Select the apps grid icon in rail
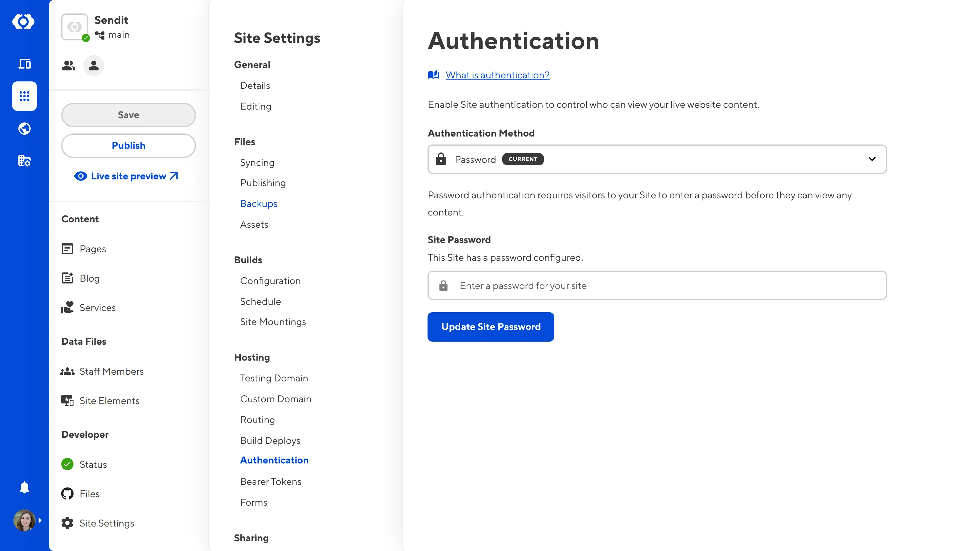Viewport: 980px width, 551px height. (24, 96)
